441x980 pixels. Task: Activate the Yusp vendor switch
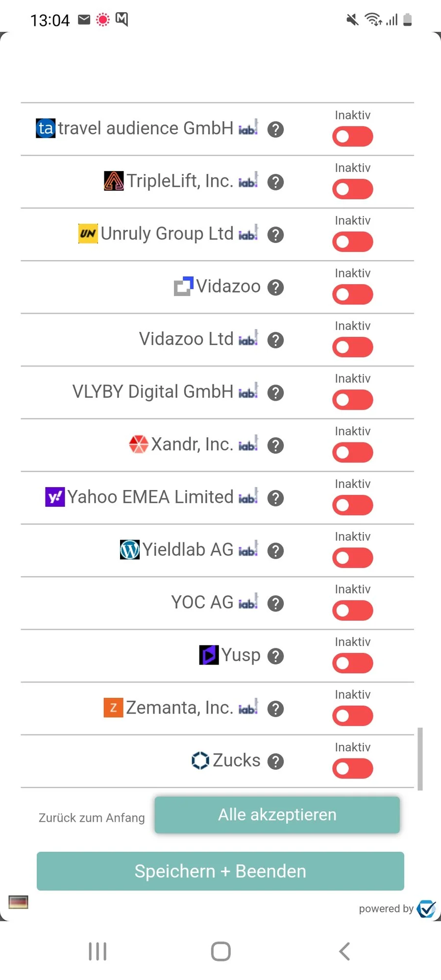(352, 663)
